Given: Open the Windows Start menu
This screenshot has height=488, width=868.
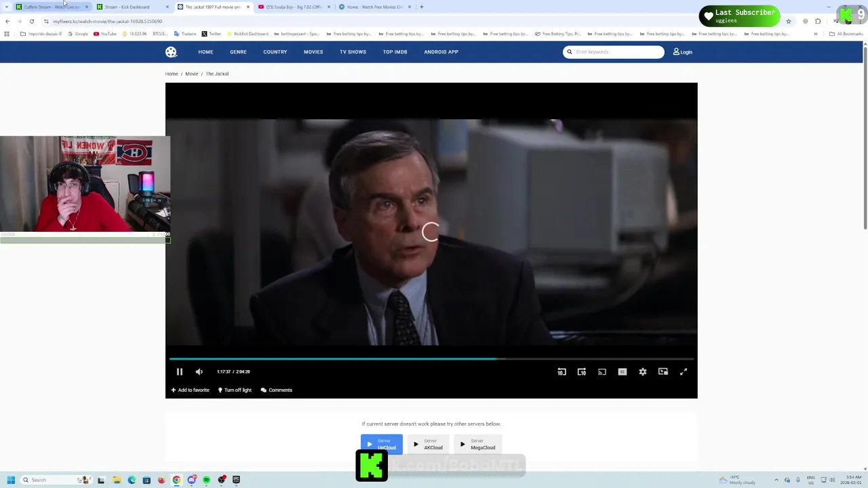Looking at the screenshot, I should coord(11,480).
